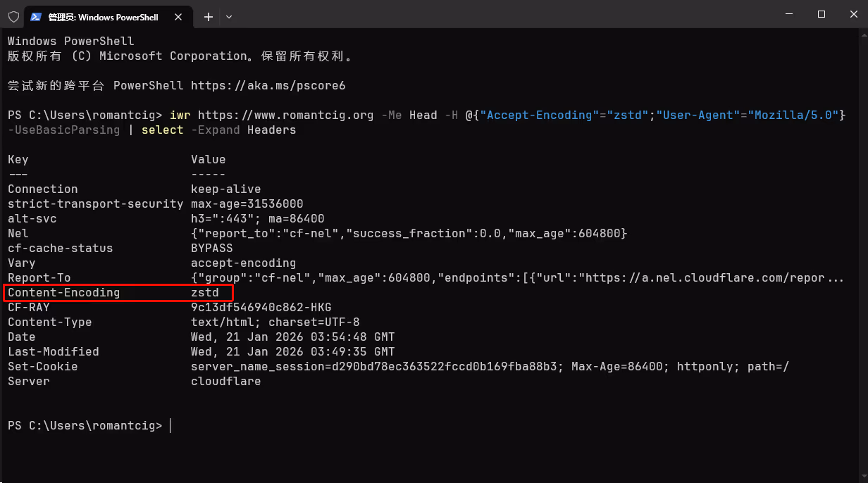Open the https://aka.ms/pscore6 link

pyautogui.click(x=268, y=85)
